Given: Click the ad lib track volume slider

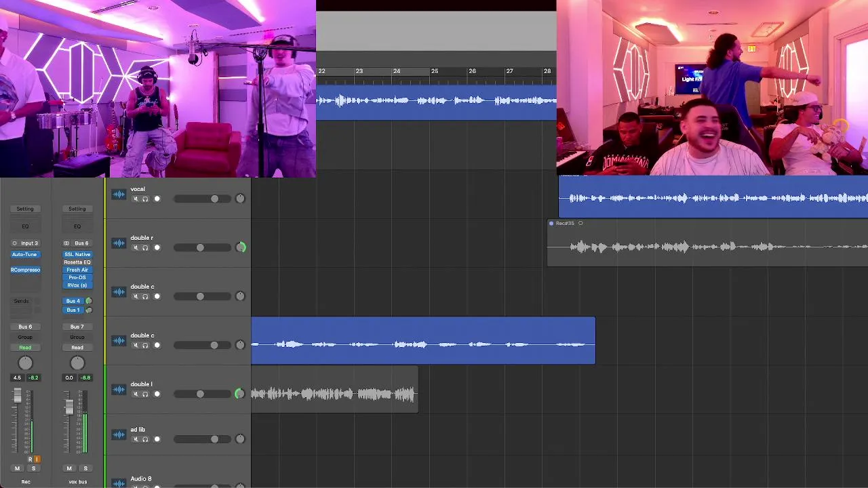Looking at the screenshot, I should coord(201,439).
